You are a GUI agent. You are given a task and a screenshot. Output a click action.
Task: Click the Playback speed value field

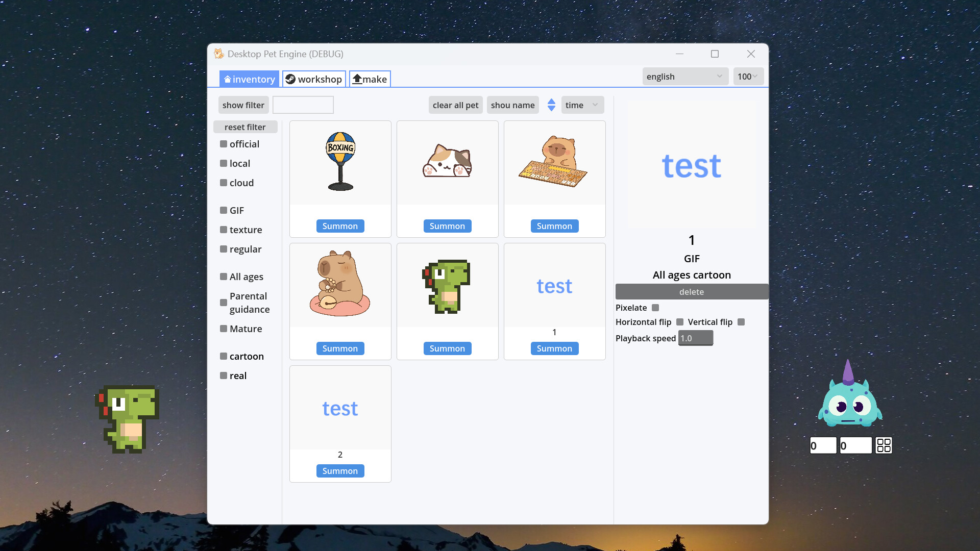695,338
